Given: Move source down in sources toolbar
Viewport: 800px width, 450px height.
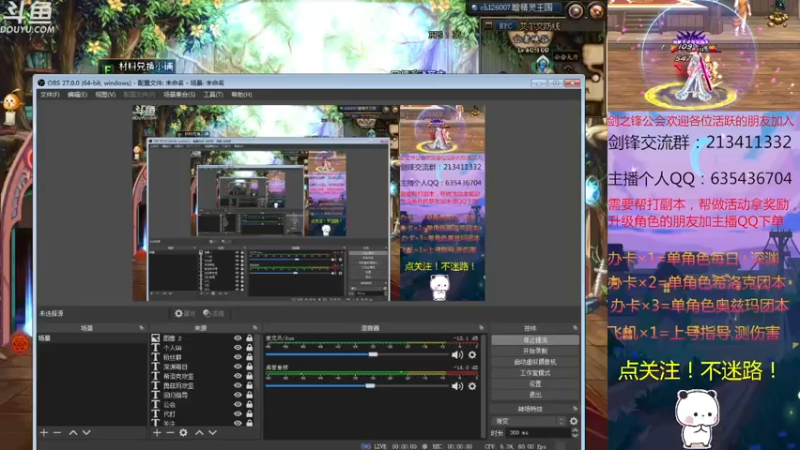Looking at the screenshot, I should 212,433.
